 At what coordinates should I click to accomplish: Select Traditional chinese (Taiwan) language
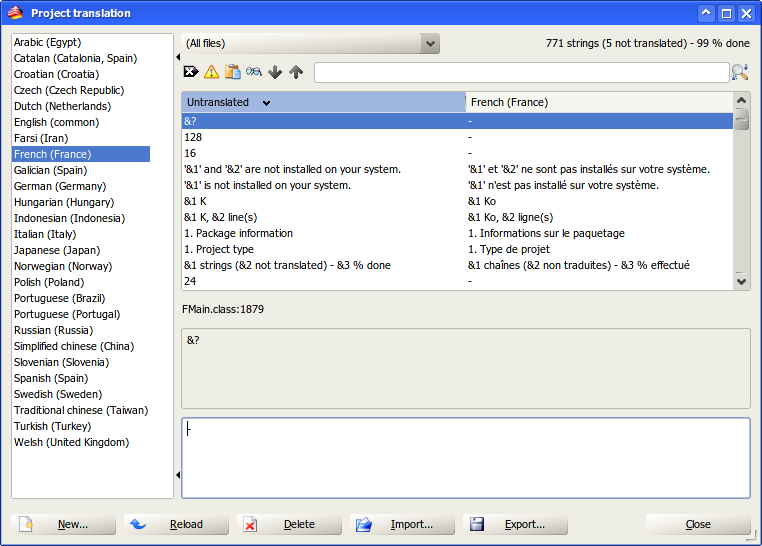click(x=81, y=411)
